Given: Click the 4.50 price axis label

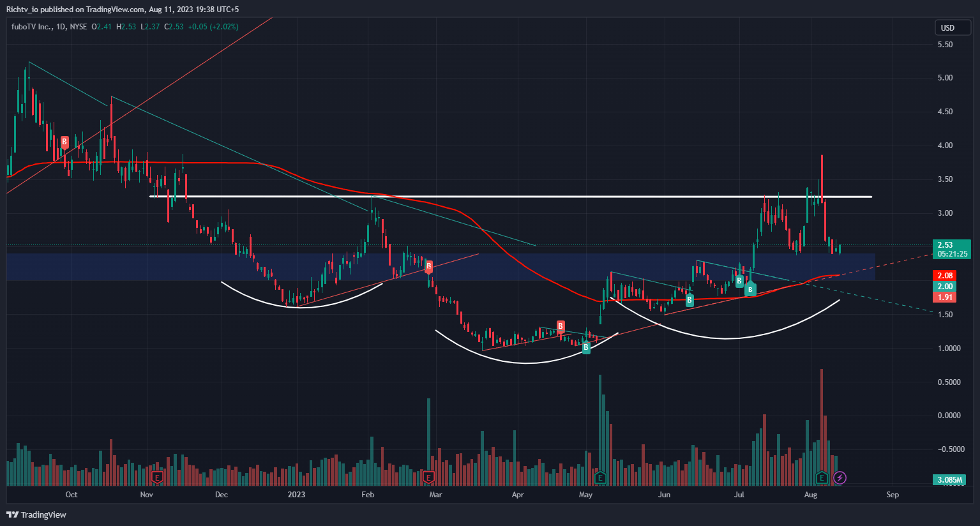Looking at the screenshot, I should tap(946, 112).
